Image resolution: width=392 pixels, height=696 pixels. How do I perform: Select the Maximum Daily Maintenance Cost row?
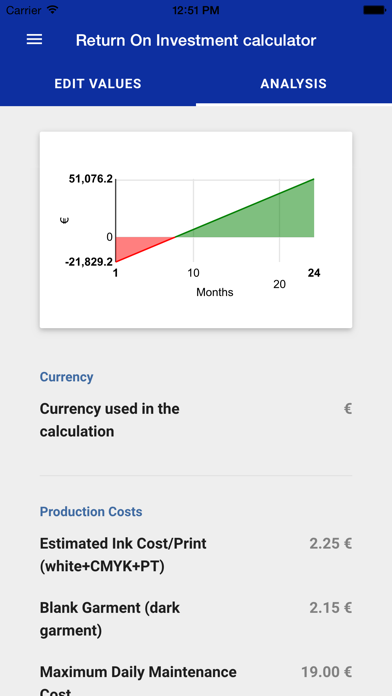pyautogui.click(x=196, y=679)
